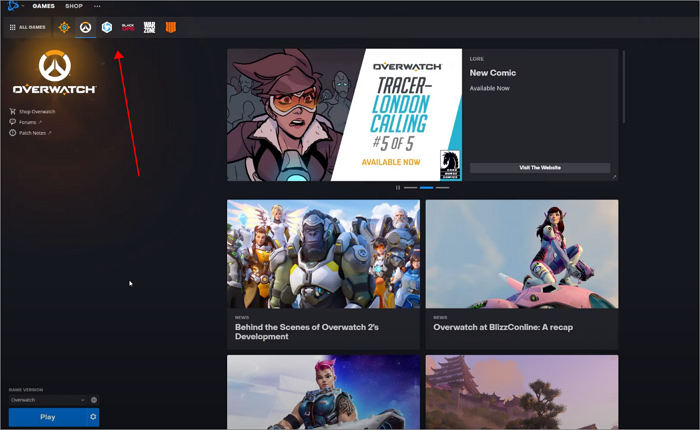Click the Visit The Website button
Viewport: 700px width, 430px height.
(x=540, y=167)
